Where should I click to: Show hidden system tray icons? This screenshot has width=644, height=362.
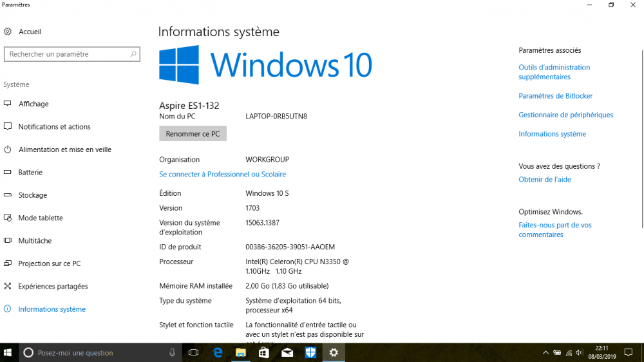(545, 352)
